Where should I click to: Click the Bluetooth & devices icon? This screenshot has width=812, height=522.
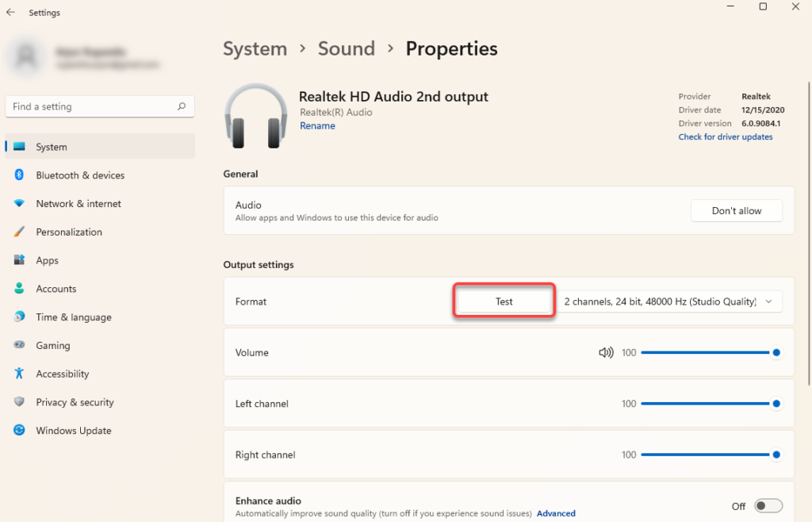(19, 175)
